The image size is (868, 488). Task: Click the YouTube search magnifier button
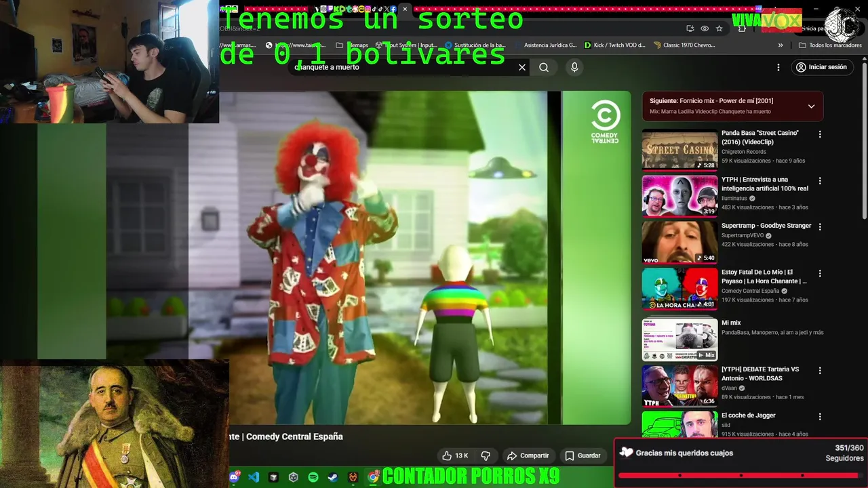544,67
